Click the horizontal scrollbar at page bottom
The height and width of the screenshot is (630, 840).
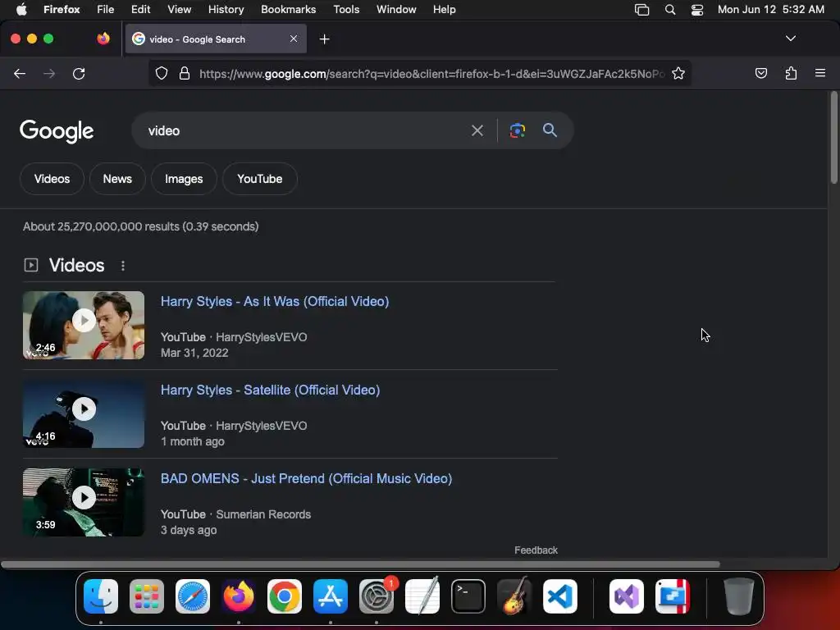coord(360,564)
